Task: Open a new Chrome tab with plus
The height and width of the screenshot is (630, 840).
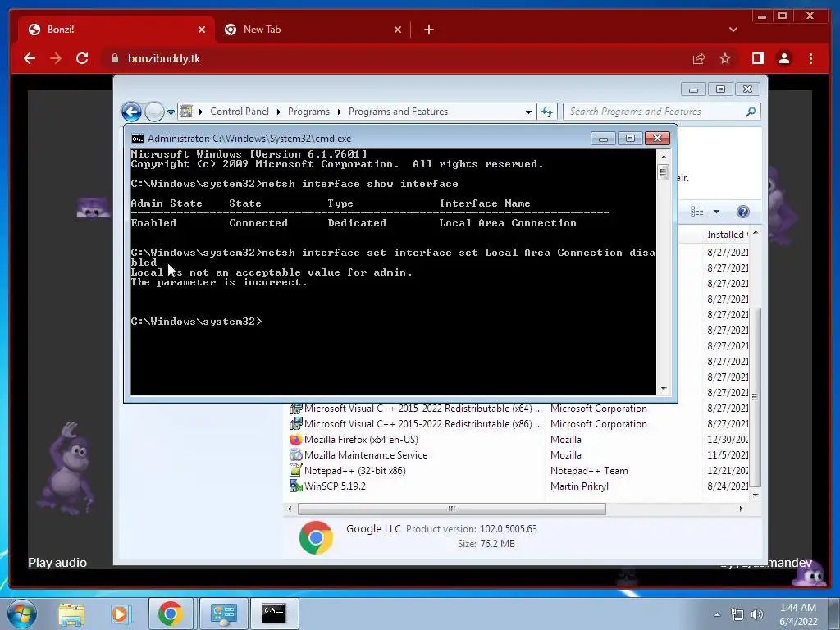Action: pyautogui.click(x=428, y=30)
